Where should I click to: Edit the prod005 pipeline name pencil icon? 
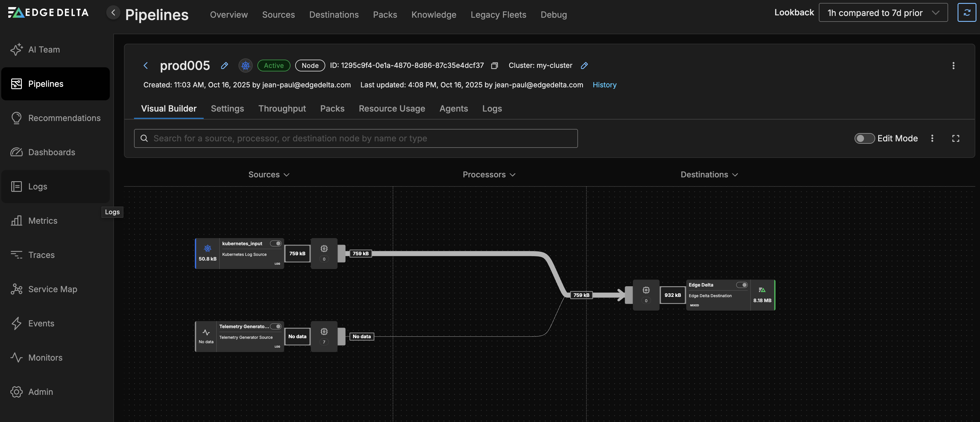click(x=224, y=66)
